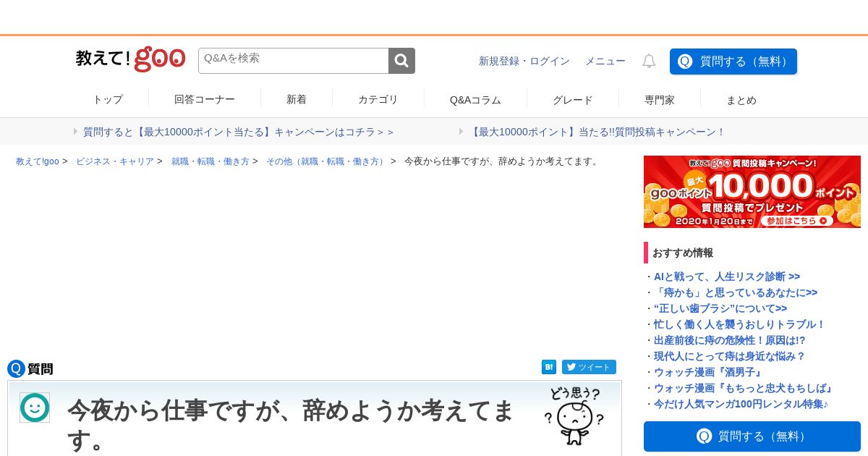Focus the Q&Aを検索 search field
Viewport: 868px width, 456px height.
click(x=294, y=61)
